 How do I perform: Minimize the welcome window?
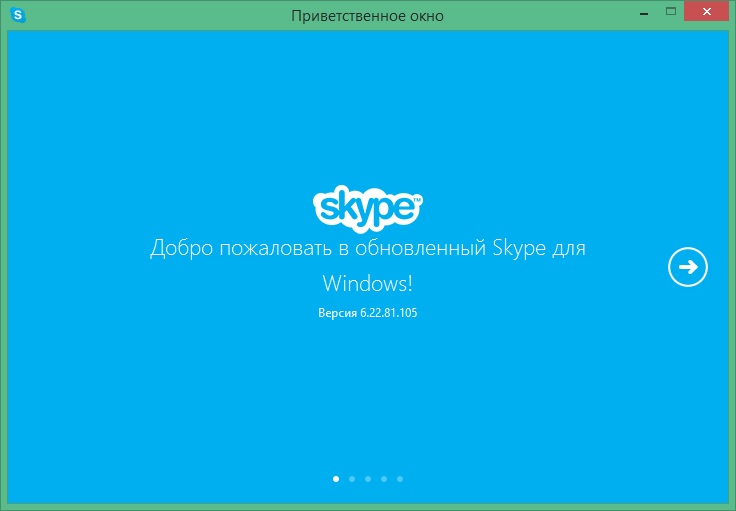pos(644,12)
